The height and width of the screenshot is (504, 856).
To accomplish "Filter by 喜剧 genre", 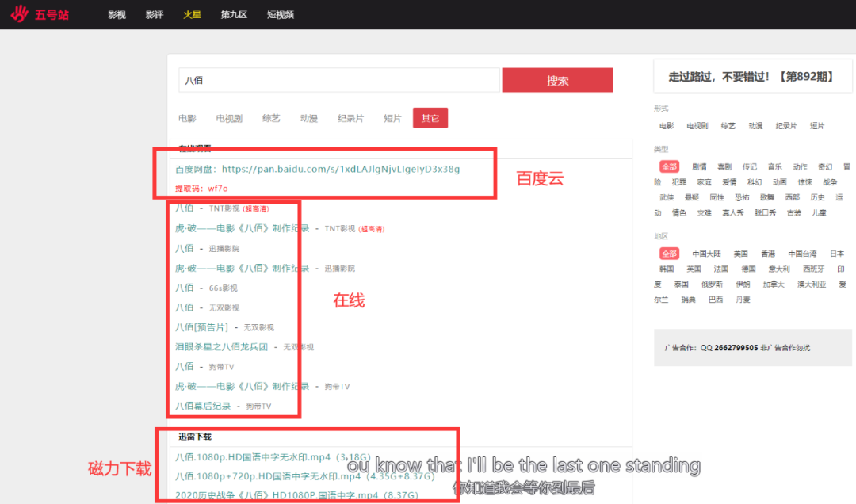I will pos(724,167).
